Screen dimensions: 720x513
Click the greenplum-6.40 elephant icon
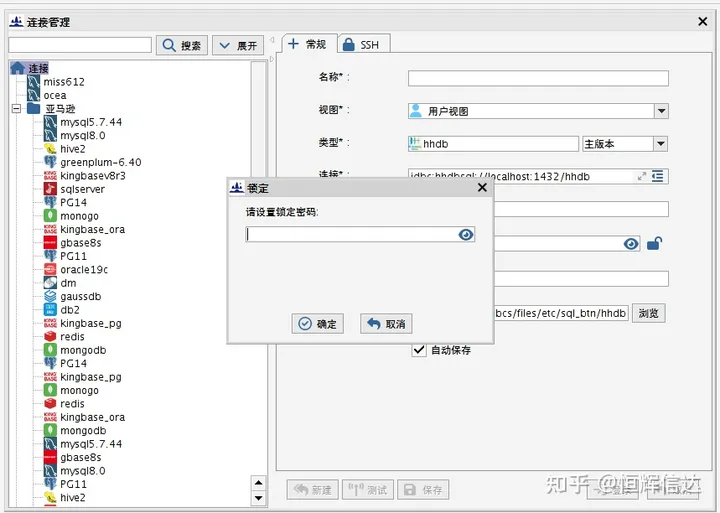click(x=50, y=162)
